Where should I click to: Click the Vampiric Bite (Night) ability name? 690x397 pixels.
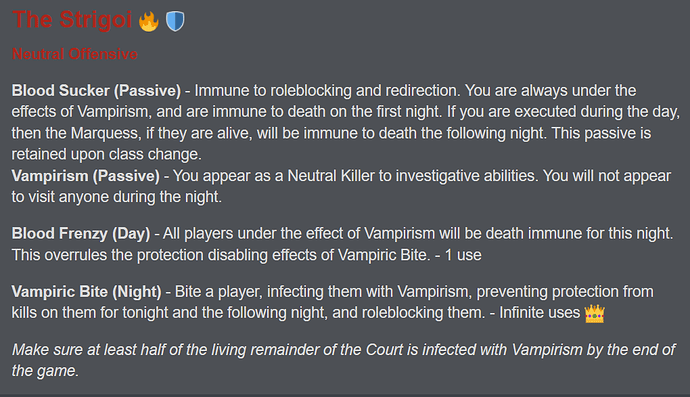(x=86, y=292)
